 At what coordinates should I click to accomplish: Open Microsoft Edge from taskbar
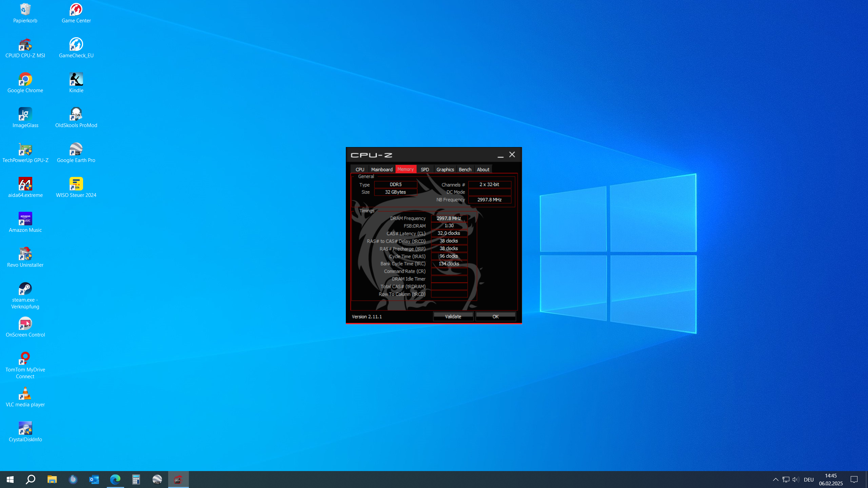[x=115, y=480]
